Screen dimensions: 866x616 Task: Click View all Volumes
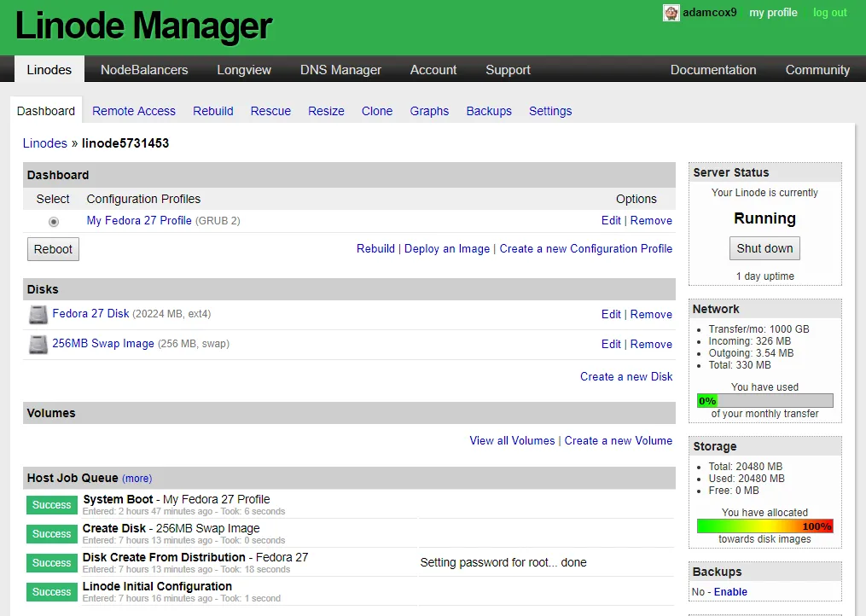[512, 441]
